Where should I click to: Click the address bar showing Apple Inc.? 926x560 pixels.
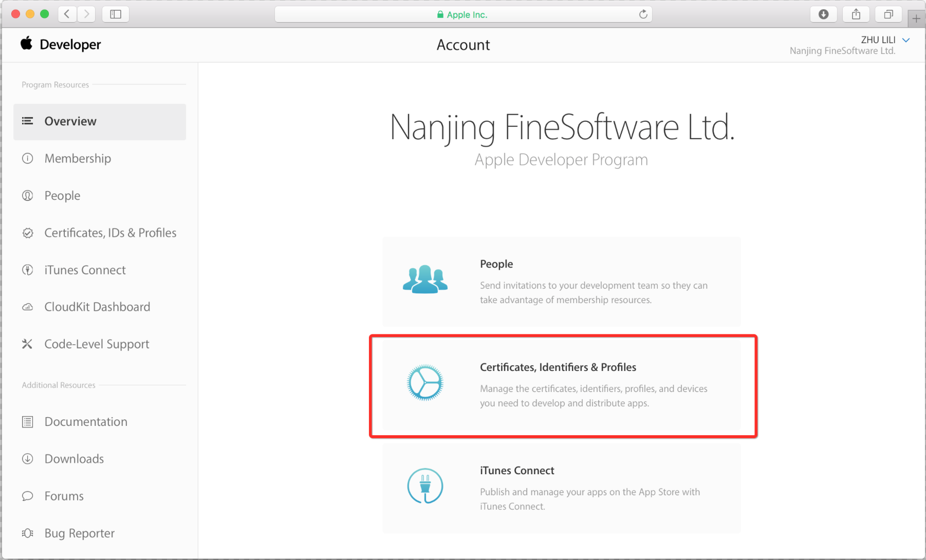tap(462, 14)
